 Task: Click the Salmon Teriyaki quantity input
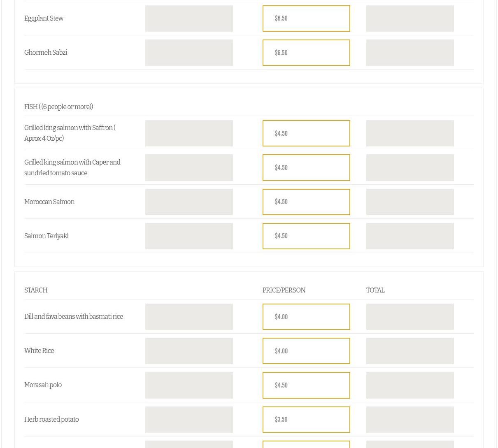click(x=189, y=236)
